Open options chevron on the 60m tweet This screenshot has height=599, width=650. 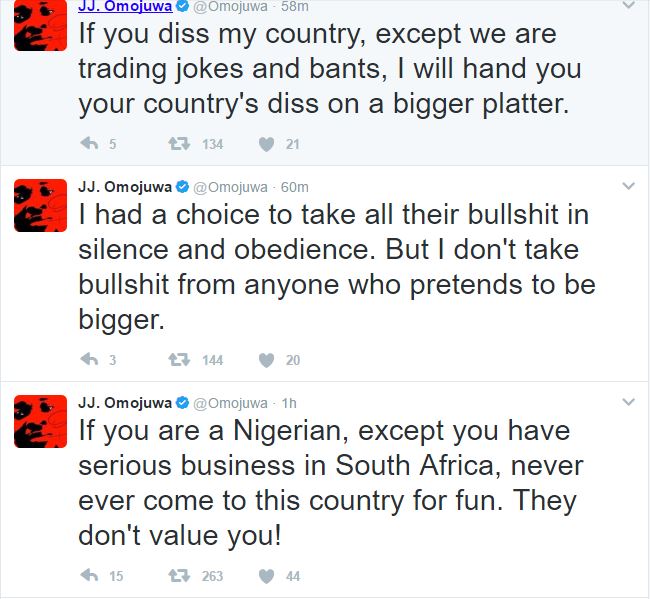tap(628, 187)
